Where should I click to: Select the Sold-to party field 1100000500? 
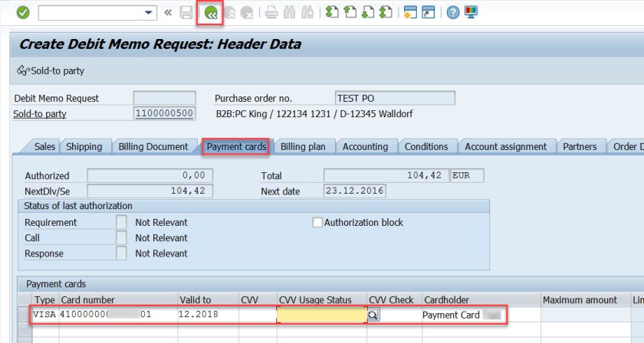(x=164, y=113)
